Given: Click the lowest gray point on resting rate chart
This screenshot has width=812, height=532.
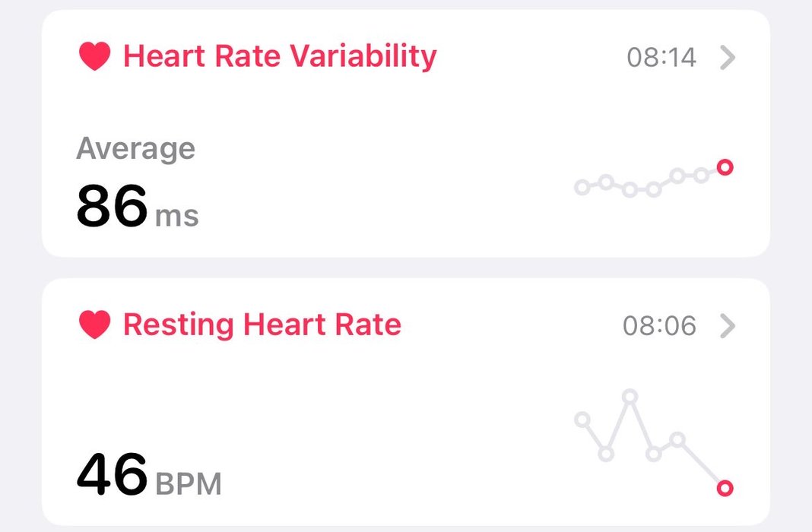Looking at the screenshot, I should 606,454.
